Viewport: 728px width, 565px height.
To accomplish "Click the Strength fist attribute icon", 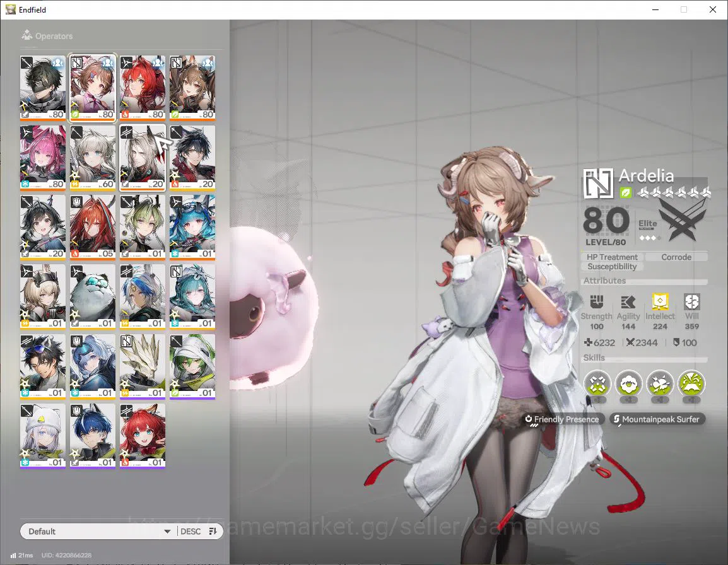I will pyautogui.click(x=597, y=302).
